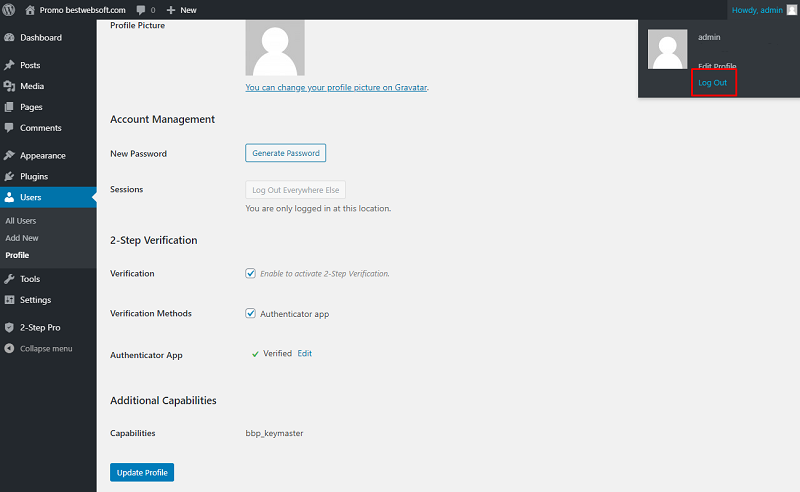
Task: Click the Edit link next to Verified
Action: [x=305, y=353]
